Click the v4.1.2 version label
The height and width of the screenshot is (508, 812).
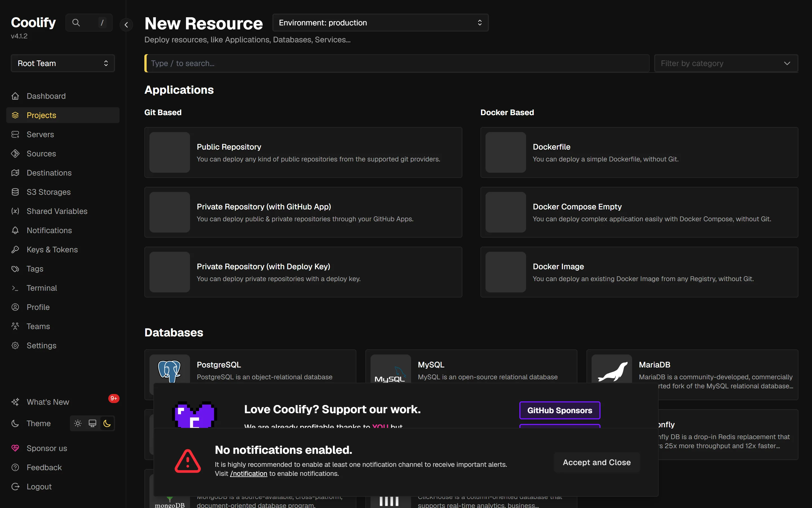coord(19,36)
